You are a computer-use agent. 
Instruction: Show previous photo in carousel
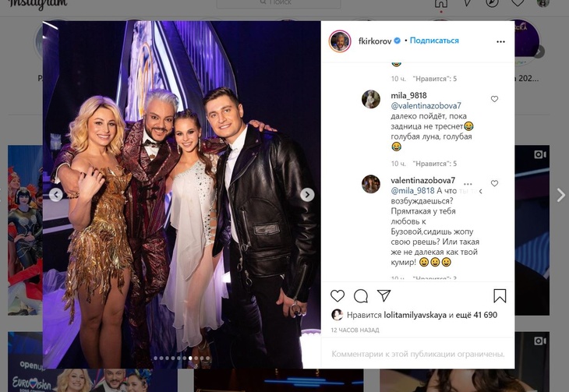55,195
